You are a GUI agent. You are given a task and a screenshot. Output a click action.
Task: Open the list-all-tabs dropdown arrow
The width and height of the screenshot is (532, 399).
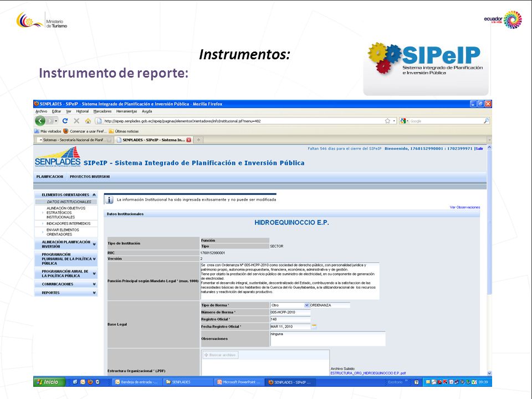coord(489,140)
